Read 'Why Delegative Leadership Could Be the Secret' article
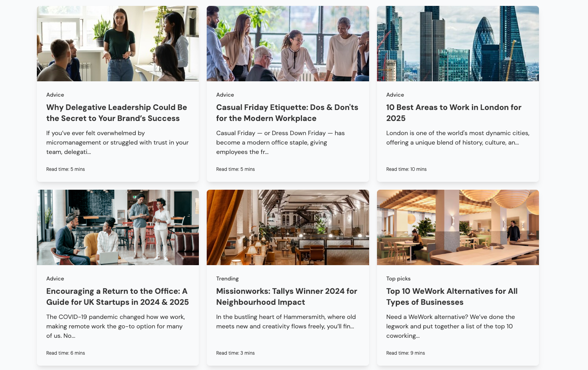Image resolution: width=588 pixels, height=370 pixels. [117, 113]
